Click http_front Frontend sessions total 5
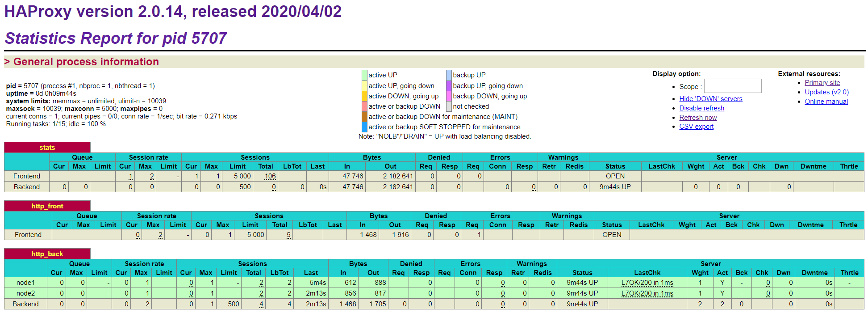Image resolution: width=868 pixels, height=330 pixels. [x=289, y=235]
